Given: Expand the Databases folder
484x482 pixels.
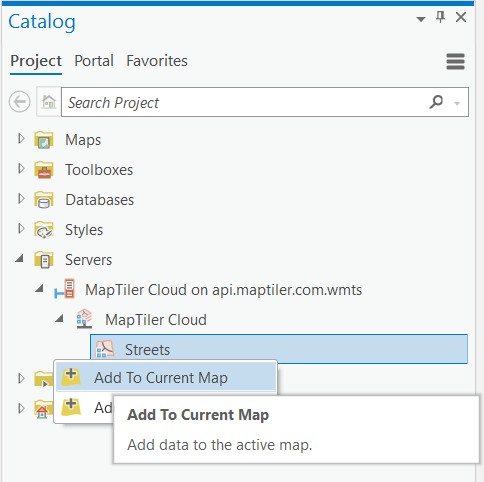Looking at the screenshot, I should click(21, 199).
